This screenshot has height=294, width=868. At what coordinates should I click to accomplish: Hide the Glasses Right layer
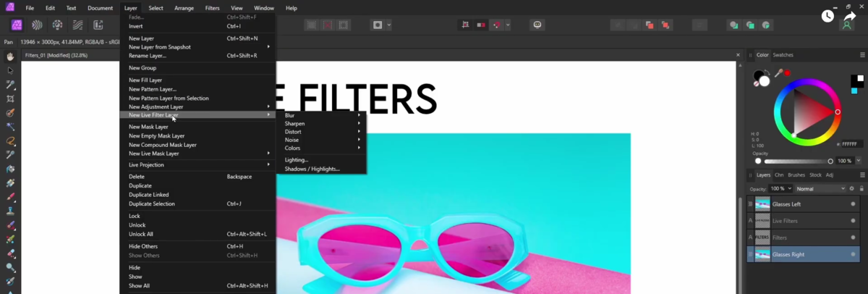[853, 255]
